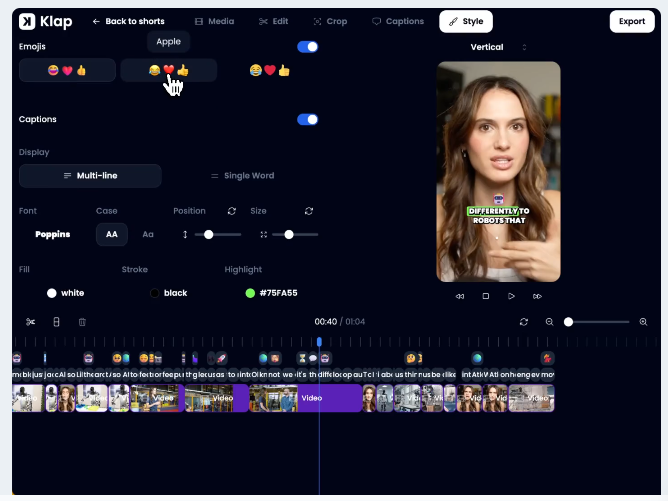Click the rewind button under the preview
Screen dimensions: 668x501
point(460,296)
